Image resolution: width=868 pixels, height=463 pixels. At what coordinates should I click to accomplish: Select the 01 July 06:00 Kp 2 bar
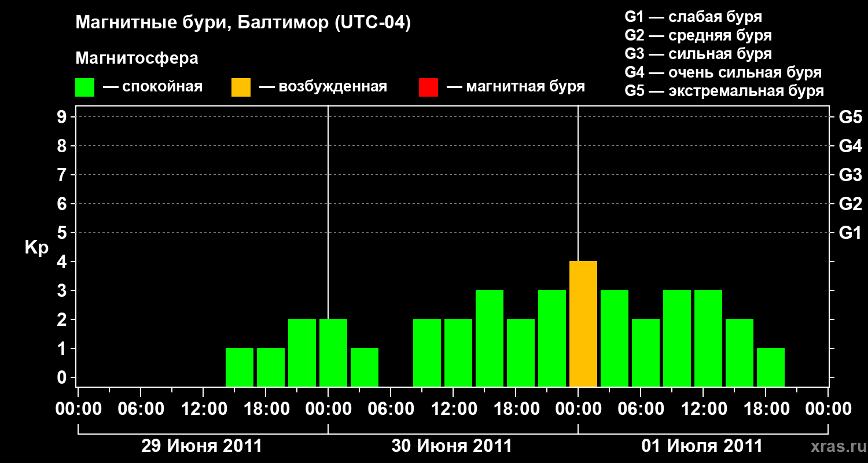point(646,353)
